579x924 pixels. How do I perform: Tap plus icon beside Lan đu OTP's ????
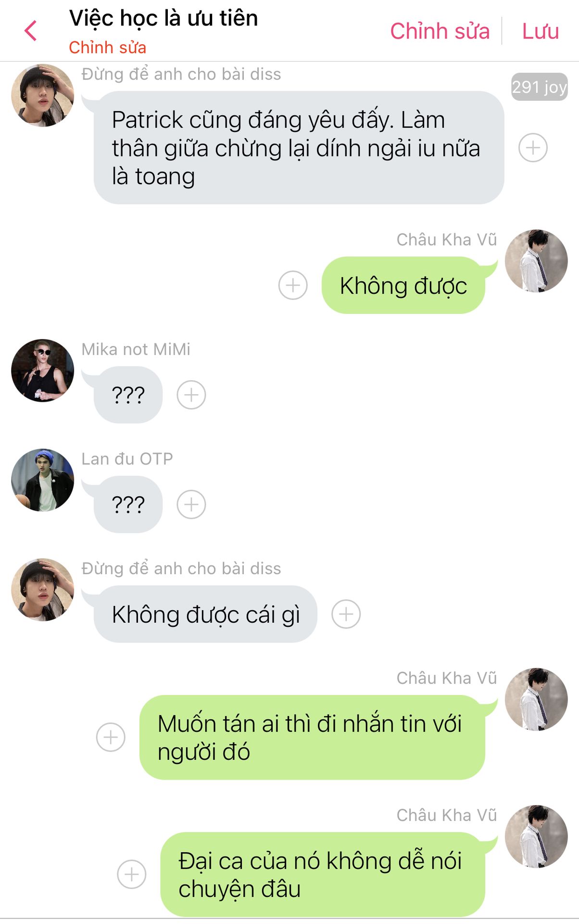(x=191, y=504)
